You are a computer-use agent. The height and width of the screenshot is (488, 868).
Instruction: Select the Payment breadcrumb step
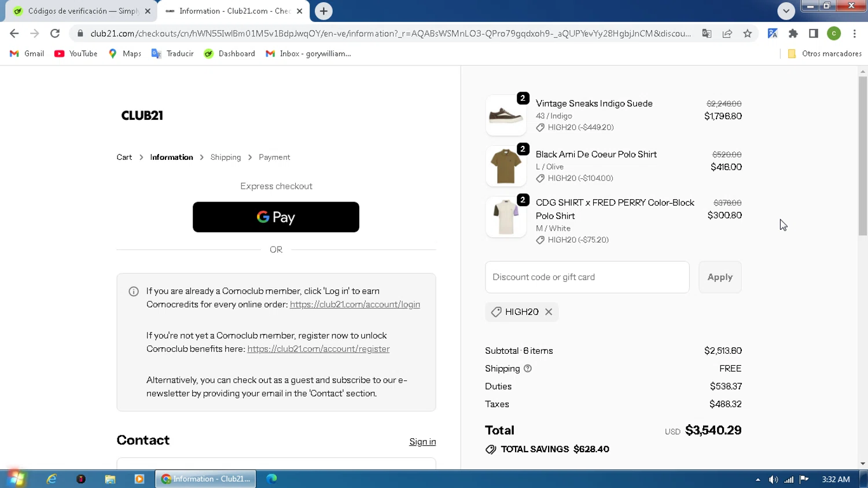(x=274, y=157)
